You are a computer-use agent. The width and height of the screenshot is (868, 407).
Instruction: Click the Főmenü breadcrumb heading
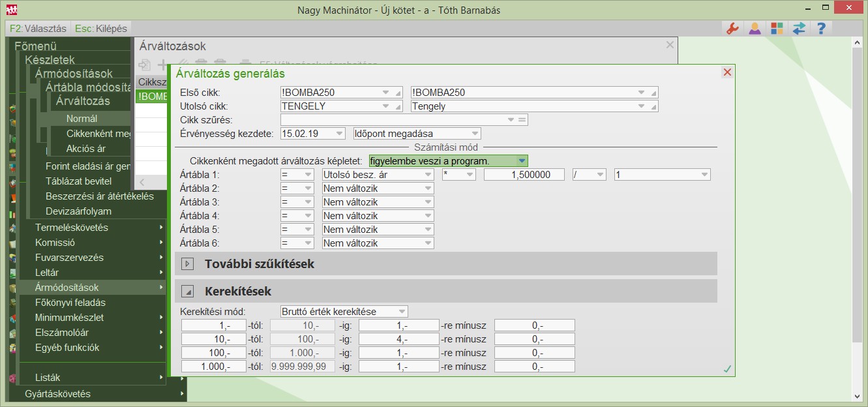point(36,46)
